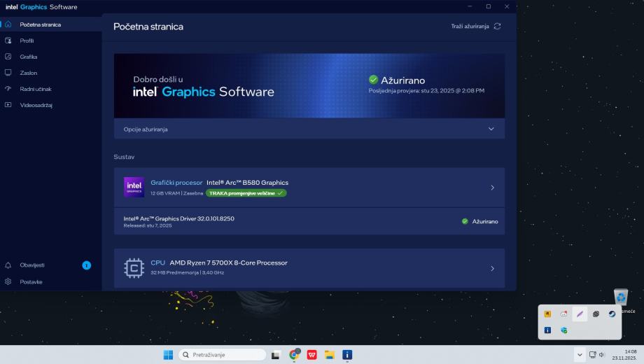Screen dimensions: 644x364
Task: Open the Videosadržaj sidebar icon
Action: [8, 105]
